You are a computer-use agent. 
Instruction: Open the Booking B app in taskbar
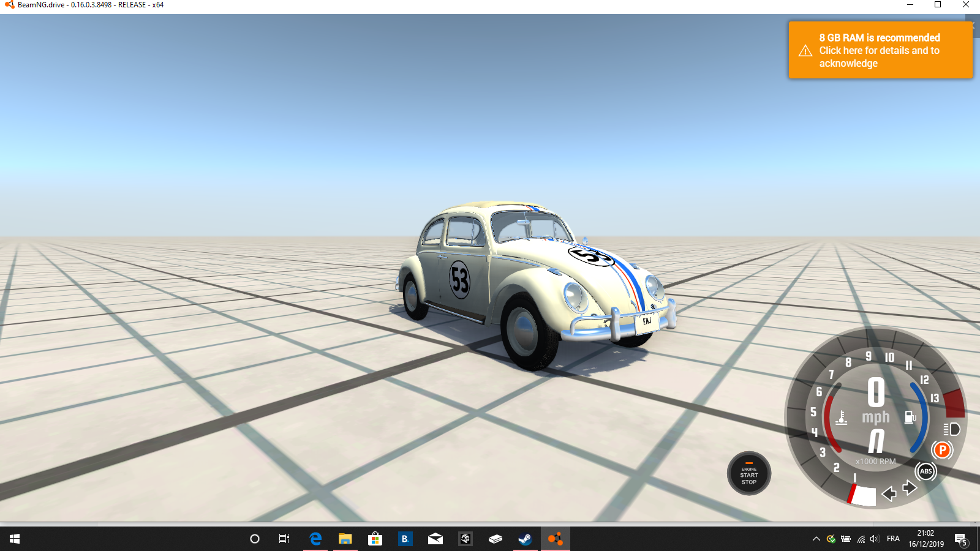tap(405, 539)
